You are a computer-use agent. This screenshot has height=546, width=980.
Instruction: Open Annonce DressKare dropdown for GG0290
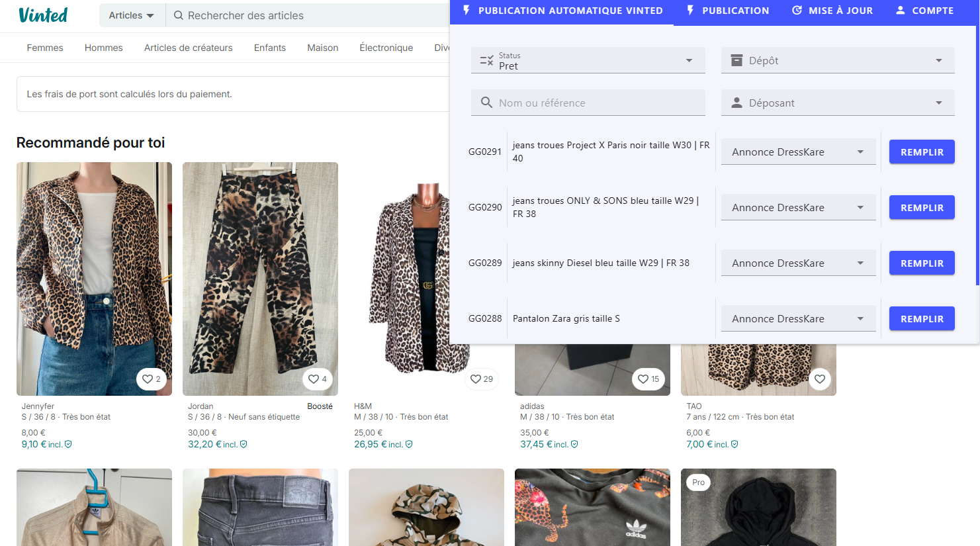(x=798, y=207)
